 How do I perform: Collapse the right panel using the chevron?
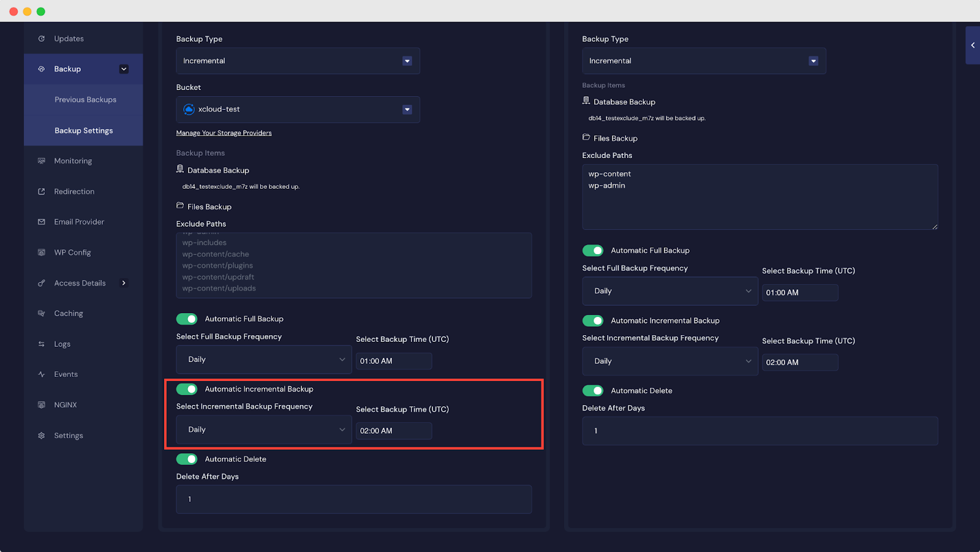click(972, 45)
